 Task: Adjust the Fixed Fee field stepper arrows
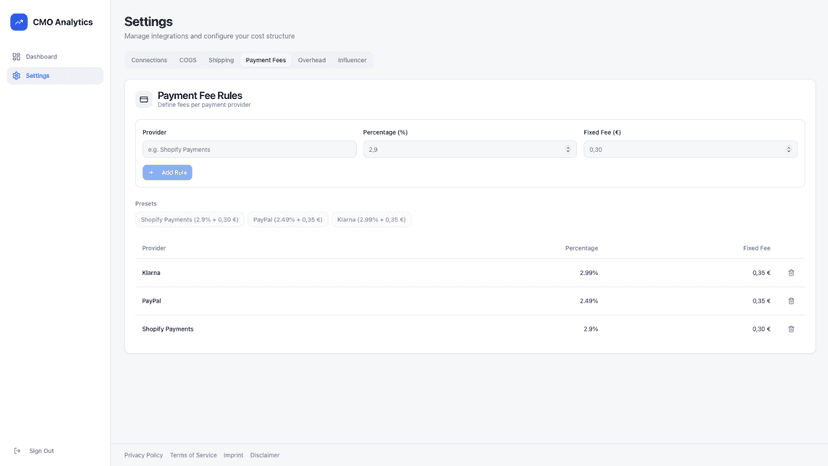click(x=789, y=150)
